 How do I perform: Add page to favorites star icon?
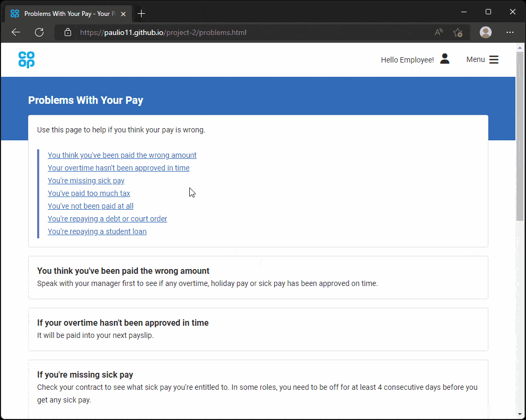pyautogui.click(x=458, y=32)
